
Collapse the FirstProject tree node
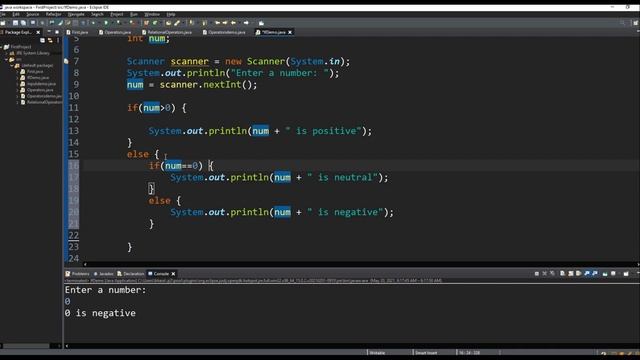pos(1,47)
